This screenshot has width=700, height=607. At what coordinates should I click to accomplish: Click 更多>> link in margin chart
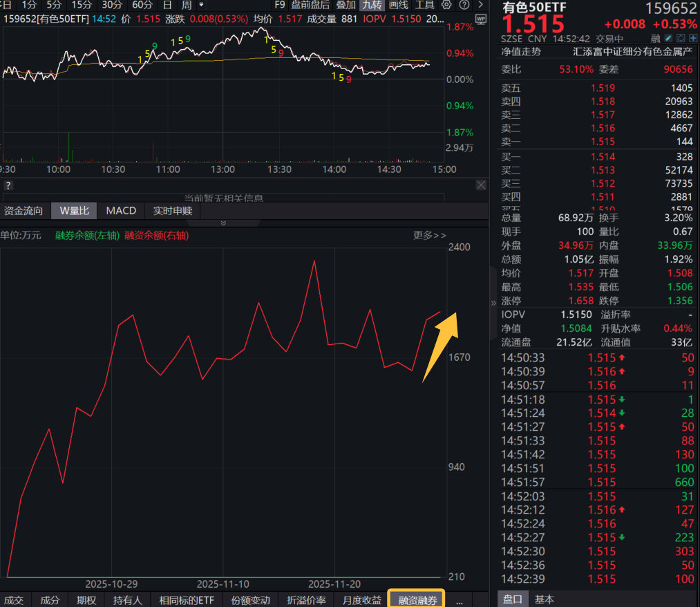[x=429, y=235]
